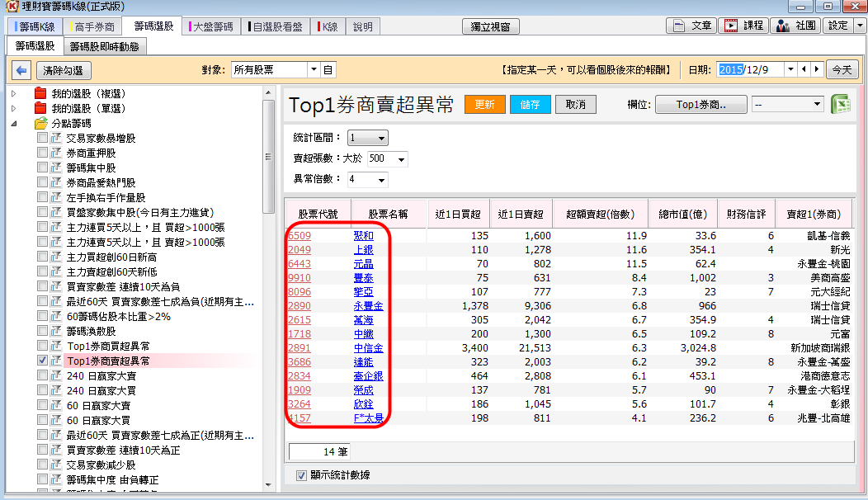Go to next date arrow
This screenshot has width=868, height=500.
pos(817,69)
